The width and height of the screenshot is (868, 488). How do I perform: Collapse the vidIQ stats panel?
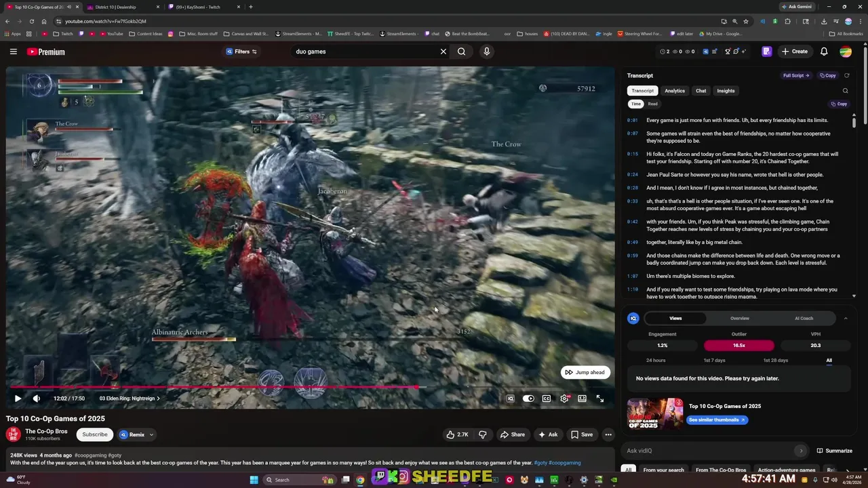pyautogui.click(x=846, y=318)
